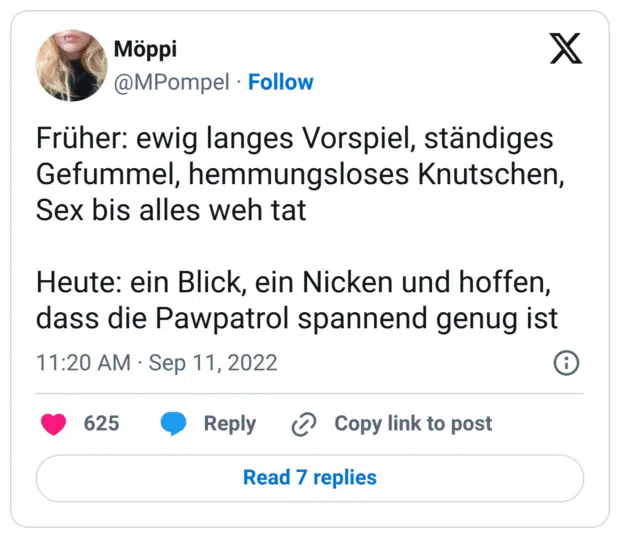Select Copy link to post text
620x538 pixels.
(x=413, y=424)
